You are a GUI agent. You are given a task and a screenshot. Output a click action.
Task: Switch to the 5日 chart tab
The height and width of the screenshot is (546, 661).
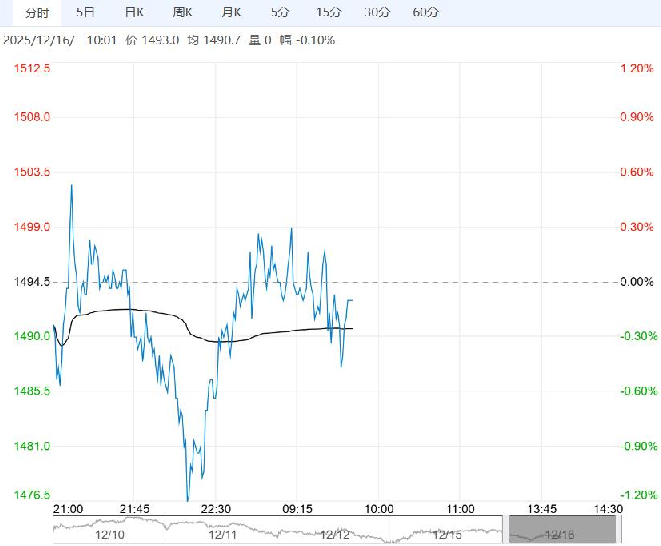pyautogui.click(x=86, y=13)
